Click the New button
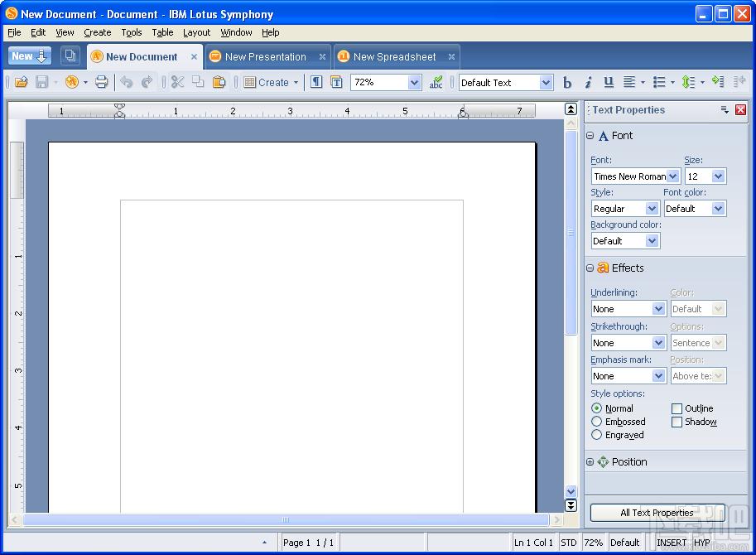Image resolution: width=756 pixels, height=555 pixels. coord(29,56)
